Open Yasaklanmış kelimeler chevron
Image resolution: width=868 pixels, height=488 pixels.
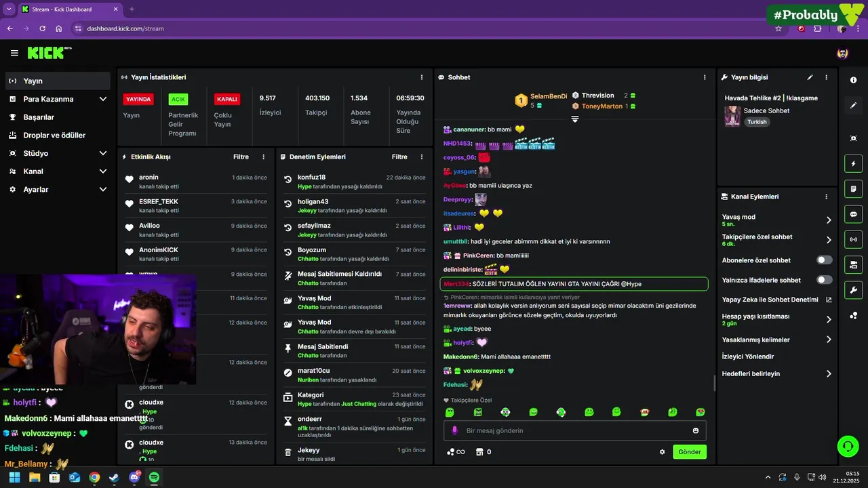(x=829, y=340)
